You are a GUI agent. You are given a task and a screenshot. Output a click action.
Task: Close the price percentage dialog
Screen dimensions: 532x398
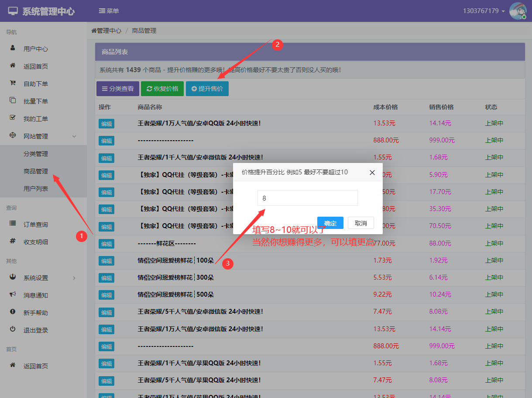coord(372,173)
